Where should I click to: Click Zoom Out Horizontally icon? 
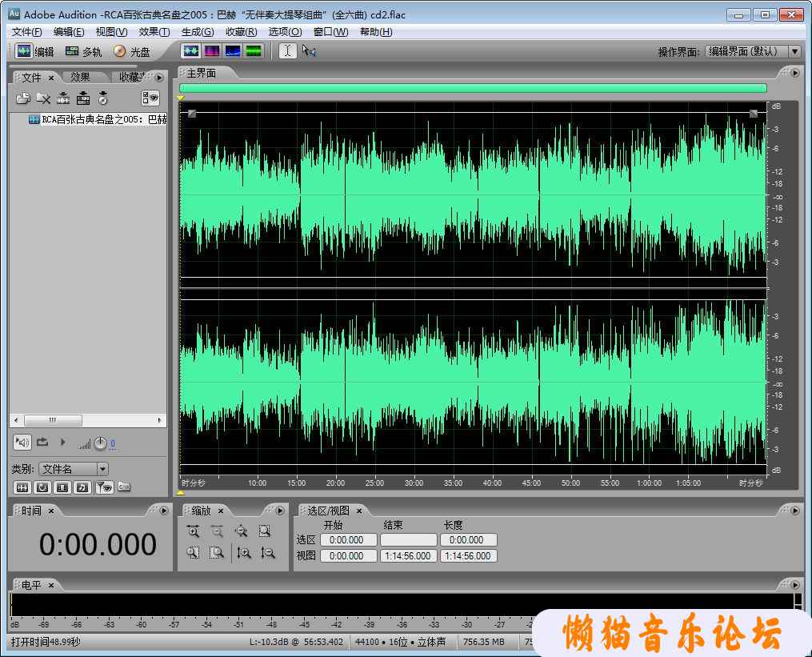217,531
